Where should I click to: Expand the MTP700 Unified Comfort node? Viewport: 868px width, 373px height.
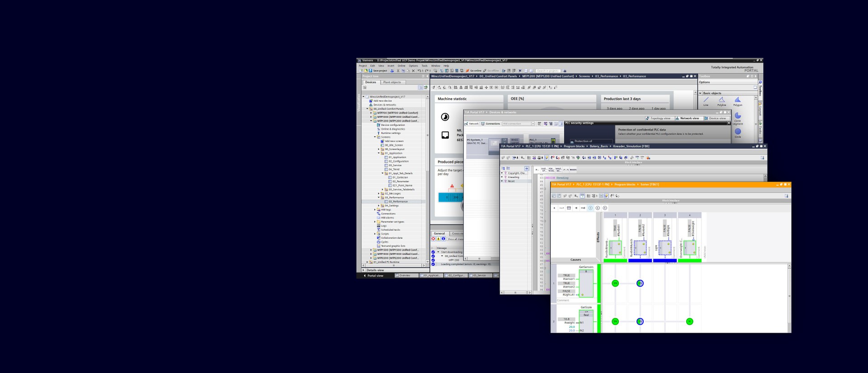371,113
